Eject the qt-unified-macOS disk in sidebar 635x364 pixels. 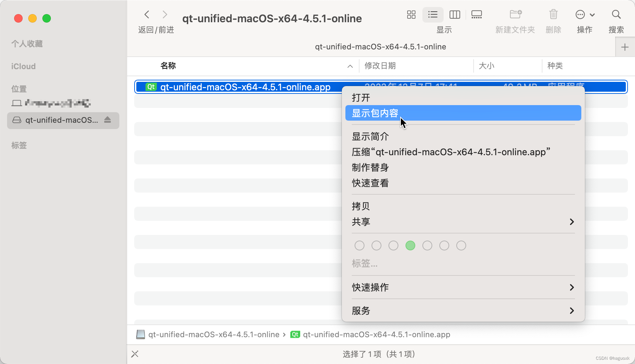pos(108,120)
